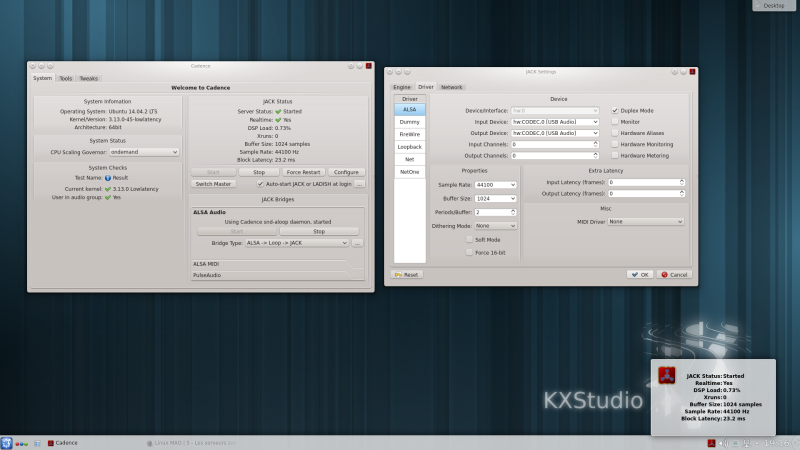Toggle Auto-start JACK or LADISH at login
The image size is (800, 450).
click(260, 184)
